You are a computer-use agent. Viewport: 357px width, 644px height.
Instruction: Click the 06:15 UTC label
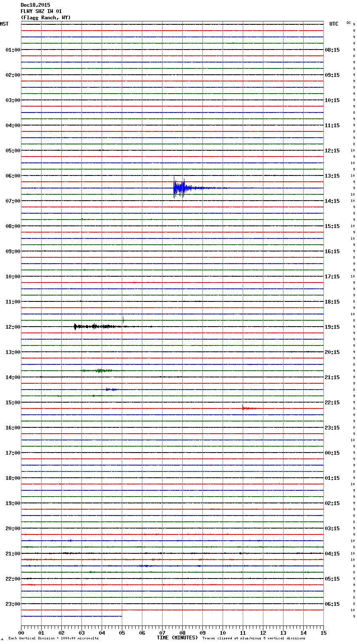point(332,604)
